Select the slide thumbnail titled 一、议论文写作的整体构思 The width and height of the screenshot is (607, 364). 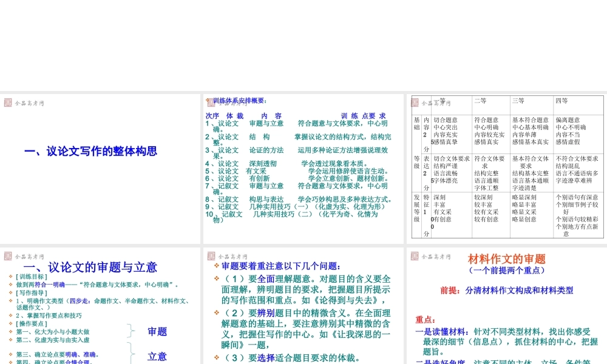point(100,169)
